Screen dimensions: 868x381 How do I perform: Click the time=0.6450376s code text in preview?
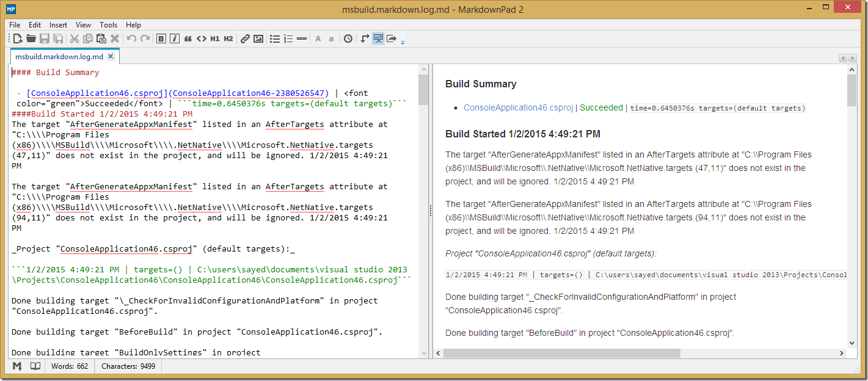tap(718, 108)
